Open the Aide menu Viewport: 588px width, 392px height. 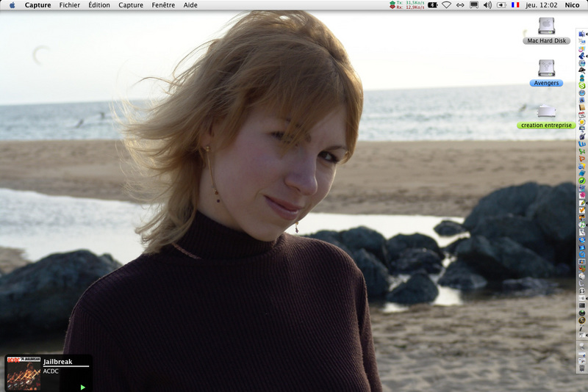click(x=190, y=5)
